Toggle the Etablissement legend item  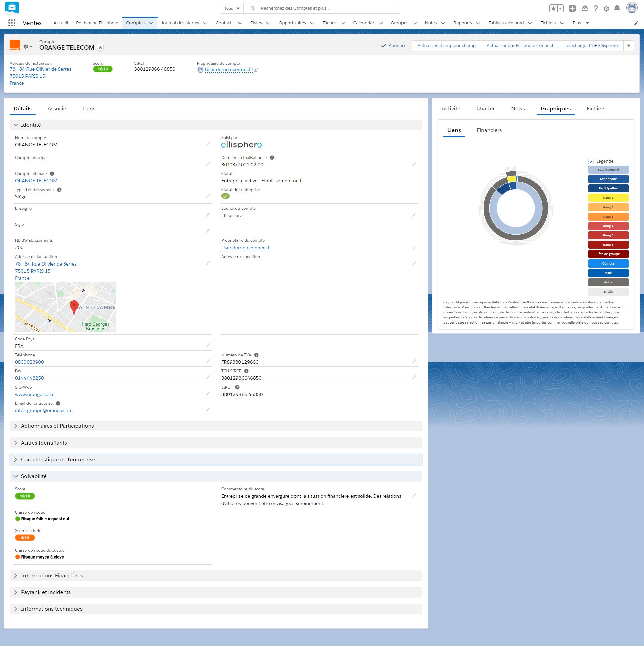(608, 170)
